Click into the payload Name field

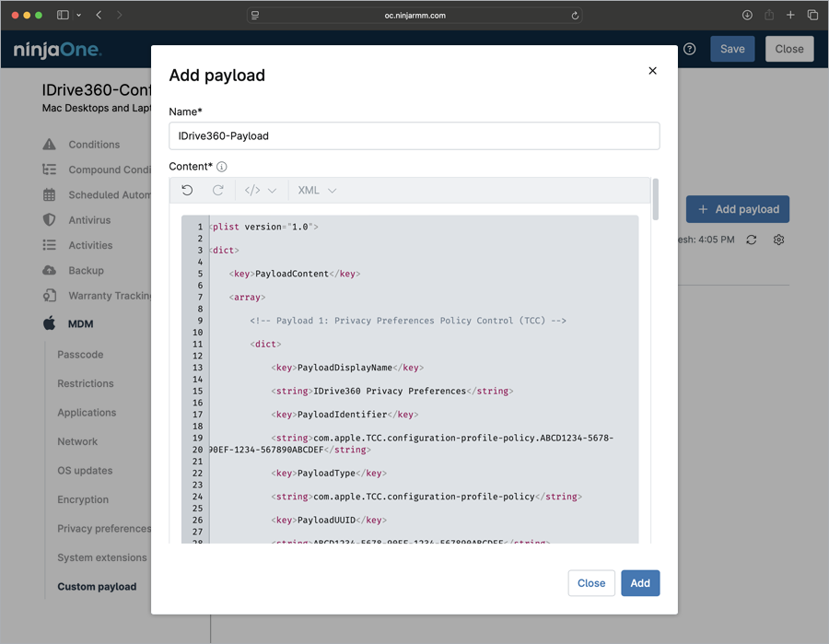(414, 135)
